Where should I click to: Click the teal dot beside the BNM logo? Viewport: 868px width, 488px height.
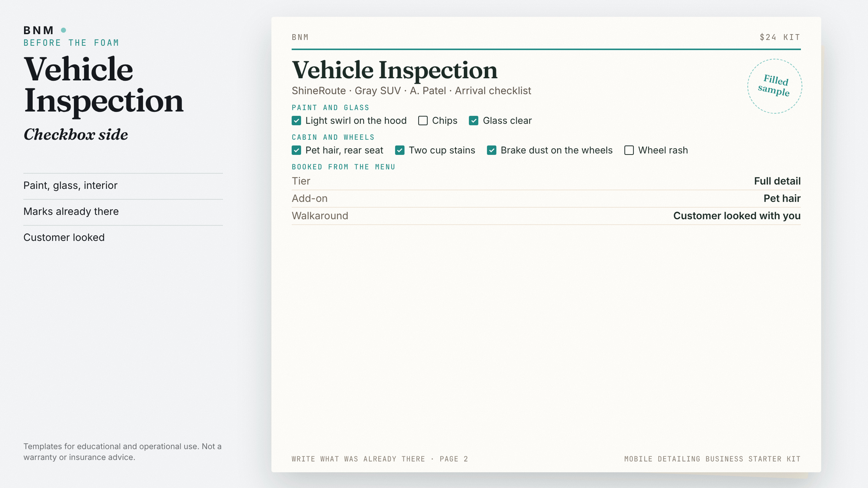[x=63, y=30]
